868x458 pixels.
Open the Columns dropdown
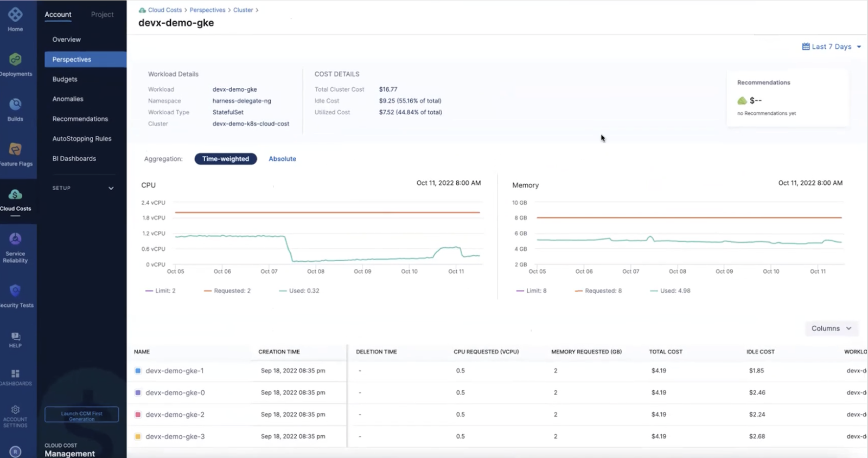tap(831, 328)
